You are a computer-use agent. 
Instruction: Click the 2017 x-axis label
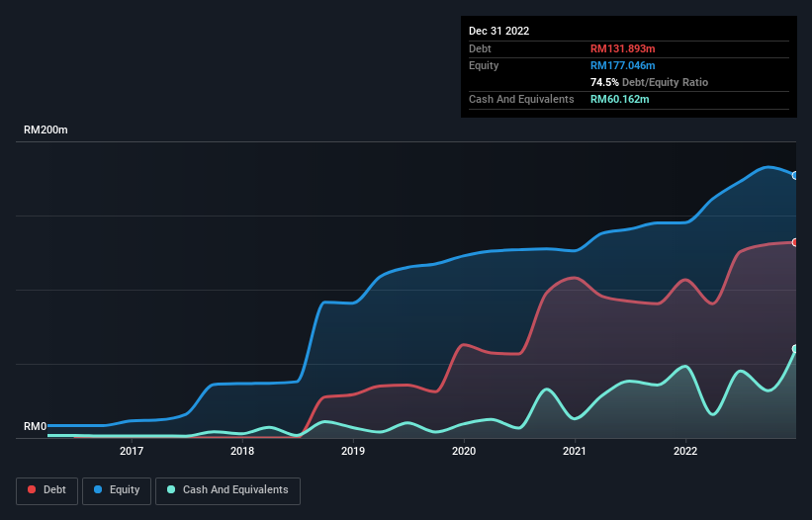click(x=132, y=451)
